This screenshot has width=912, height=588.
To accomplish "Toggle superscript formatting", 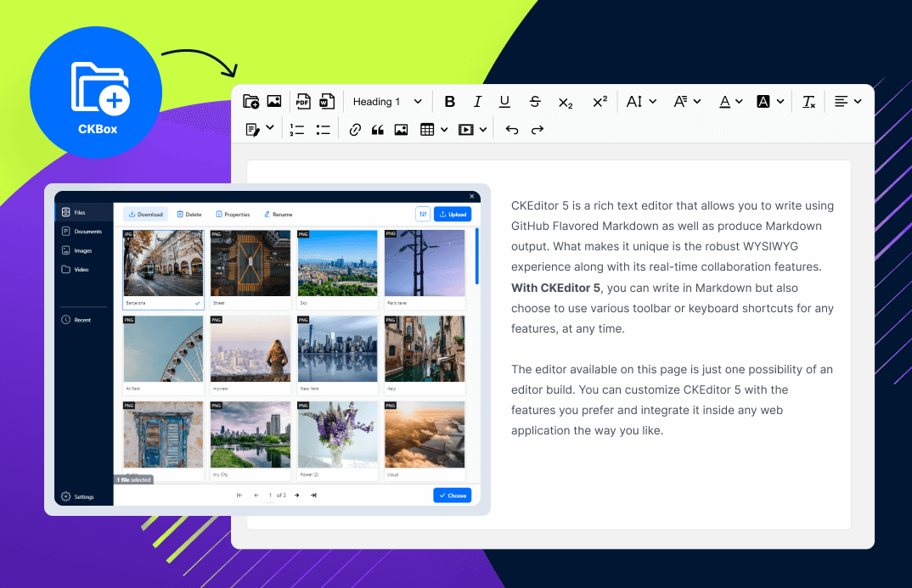I will click(600, 102).
